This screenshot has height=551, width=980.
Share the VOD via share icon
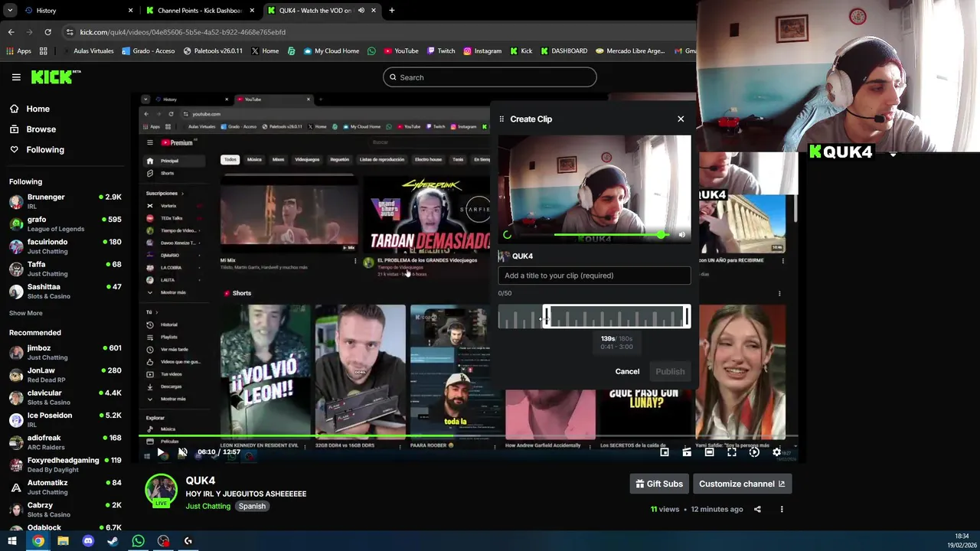(x=757, y=509)
